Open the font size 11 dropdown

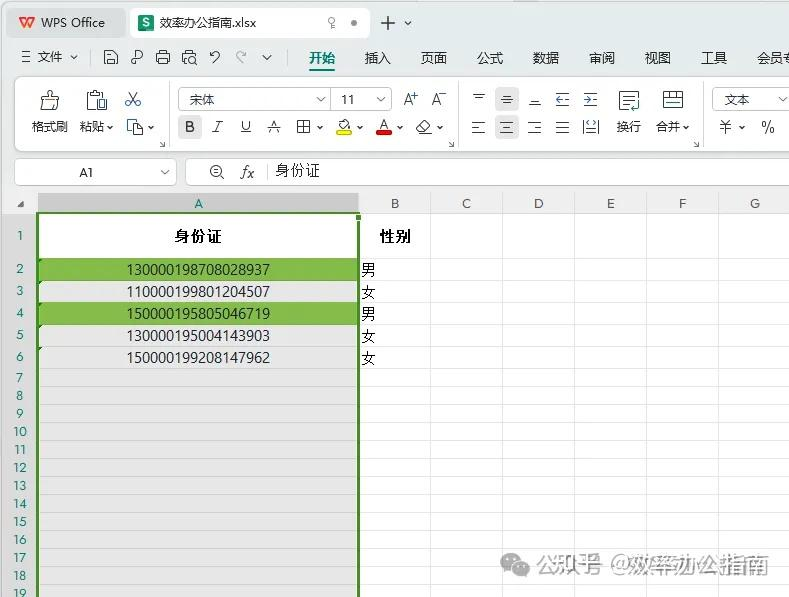point(381,99)
